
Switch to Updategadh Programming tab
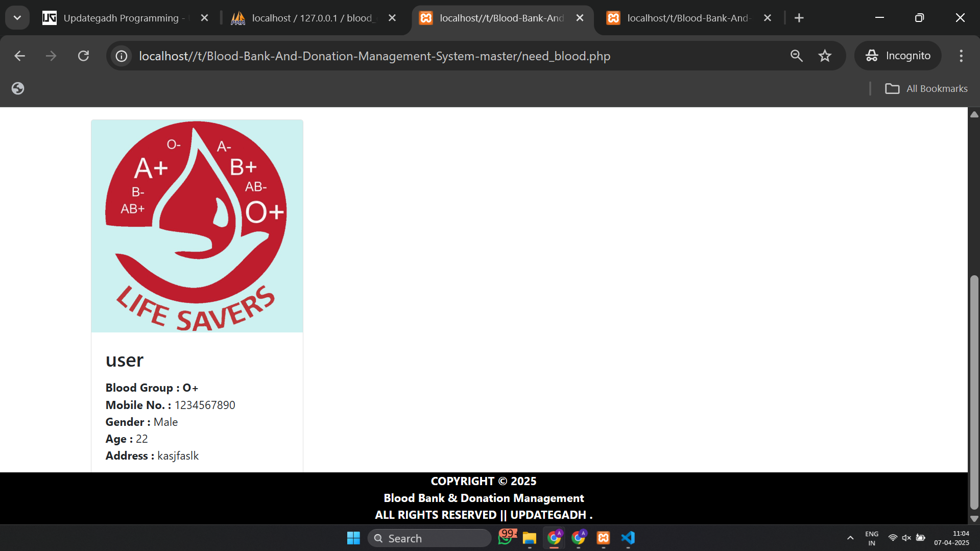pos(121,18)
